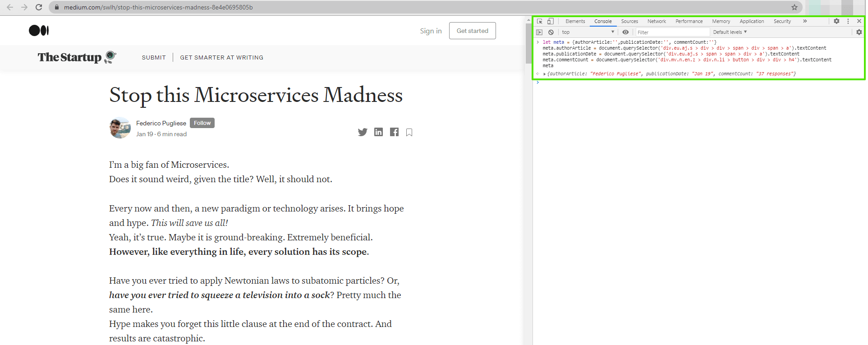The width and height of the screenshot is (868, 345).
Task: Switch to the Memory tab
Action: pos(721,21)
